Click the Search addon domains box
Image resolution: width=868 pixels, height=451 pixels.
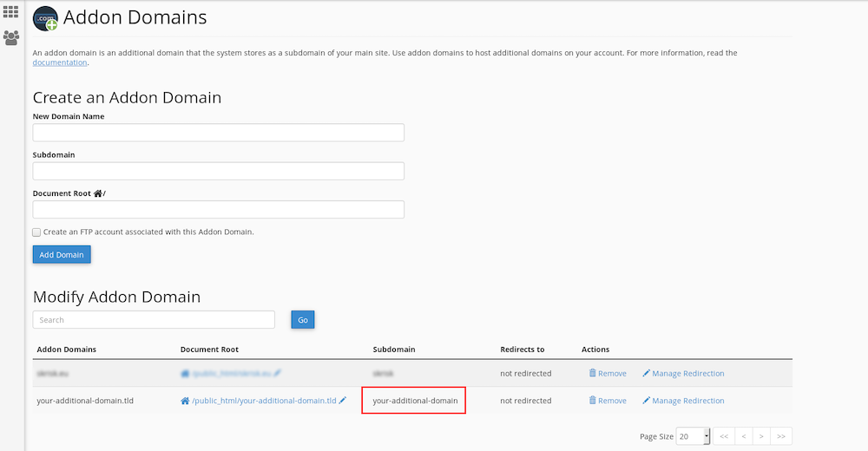(154, 320)
